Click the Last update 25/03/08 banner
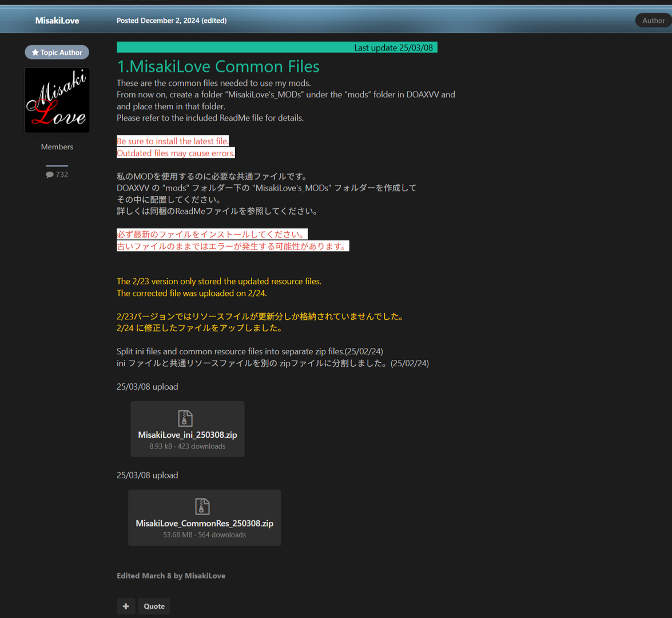This screenshot has width=672, height=618. click(x=277, y=47)
